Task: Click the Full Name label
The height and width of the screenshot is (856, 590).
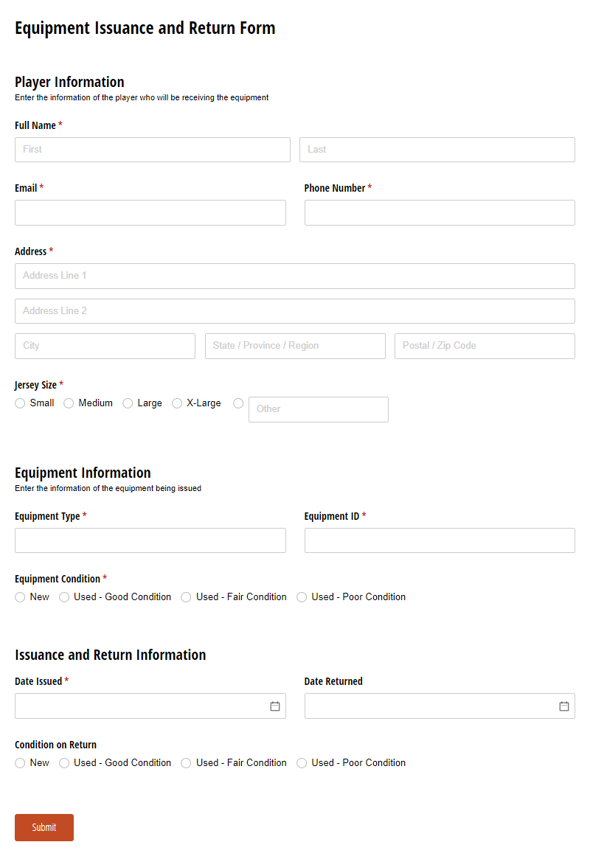Action: (x=35, y=125)
